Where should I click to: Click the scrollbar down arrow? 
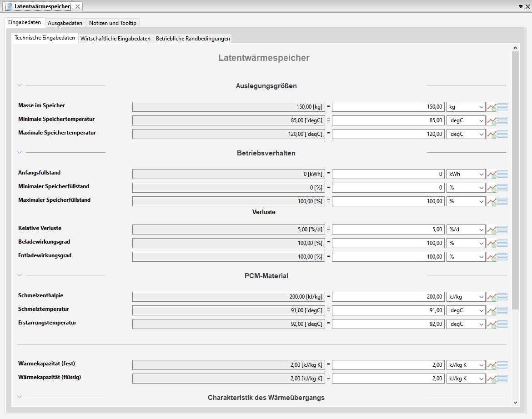coord(515,403)
